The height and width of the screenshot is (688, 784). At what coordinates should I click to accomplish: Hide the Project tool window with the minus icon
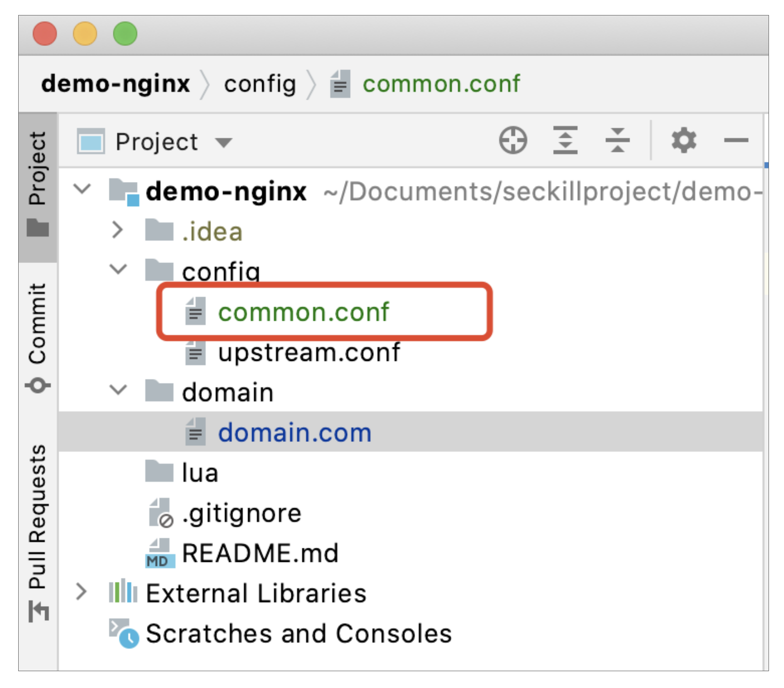(x=736, y=141)
